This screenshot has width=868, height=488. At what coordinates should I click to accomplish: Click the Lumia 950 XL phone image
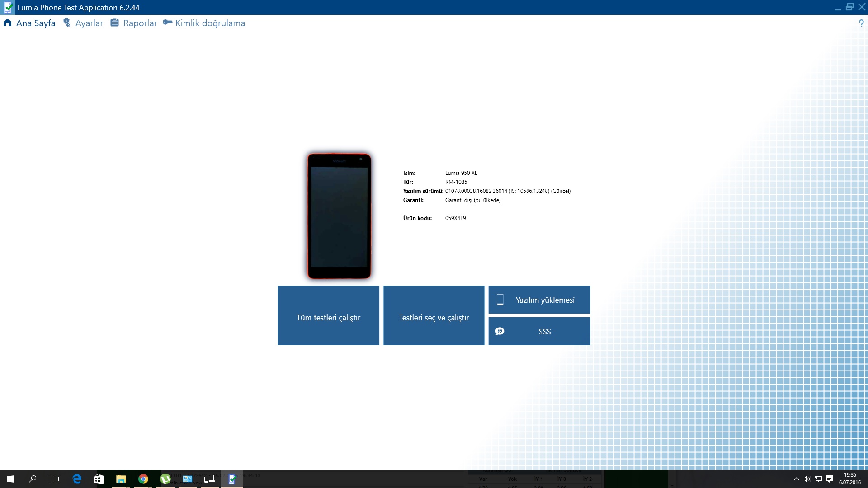(339, 216)
